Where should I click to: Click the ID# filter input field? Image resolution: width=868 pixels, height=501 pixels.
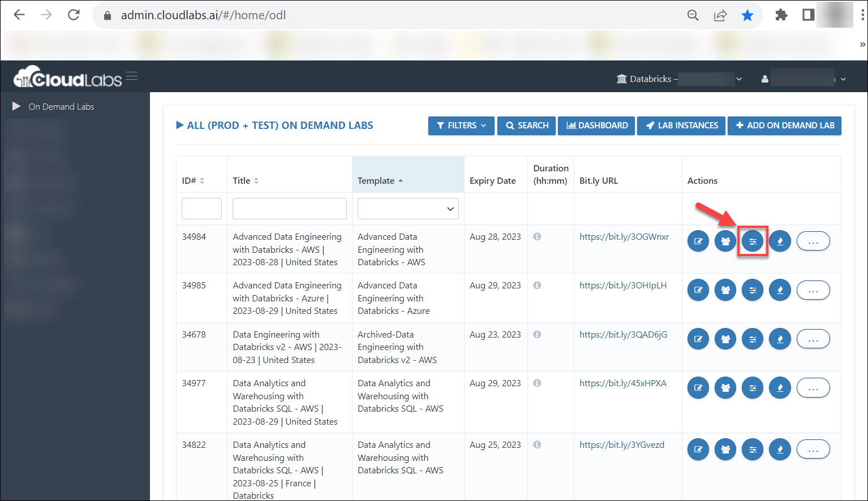coord(201,209)
